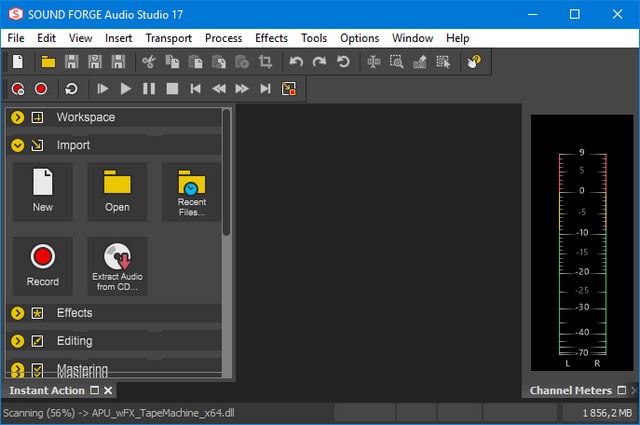Toggle the Loop Playback button
640x425 pixels.
(x=71, y=89)
